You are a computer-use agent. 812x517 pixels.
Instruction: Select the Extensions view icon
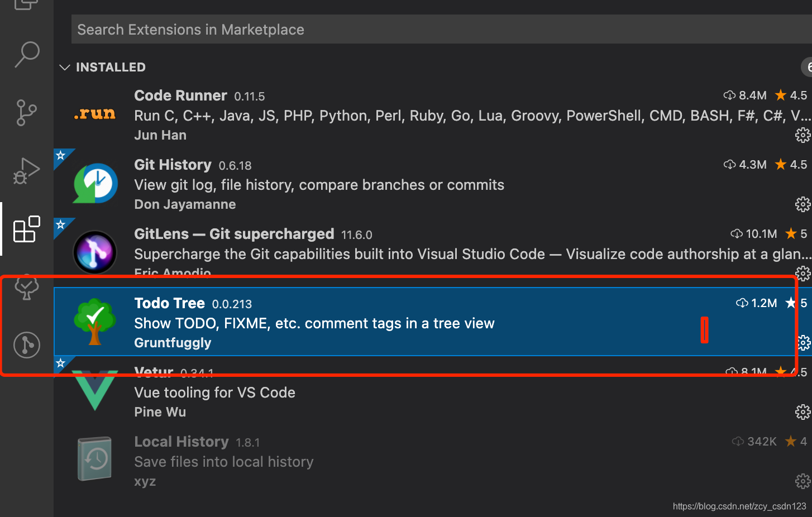(x=27, y=229)
